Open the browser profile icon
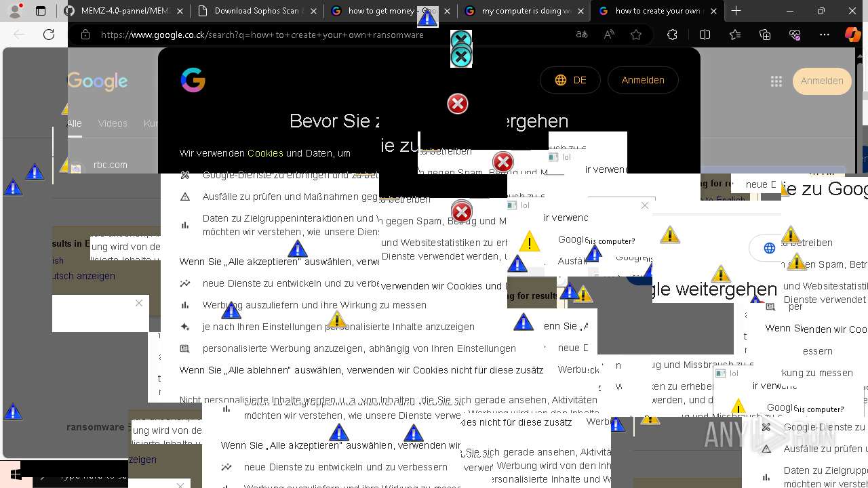The height and width of the screenshot is (488, 868). point(15,11)
